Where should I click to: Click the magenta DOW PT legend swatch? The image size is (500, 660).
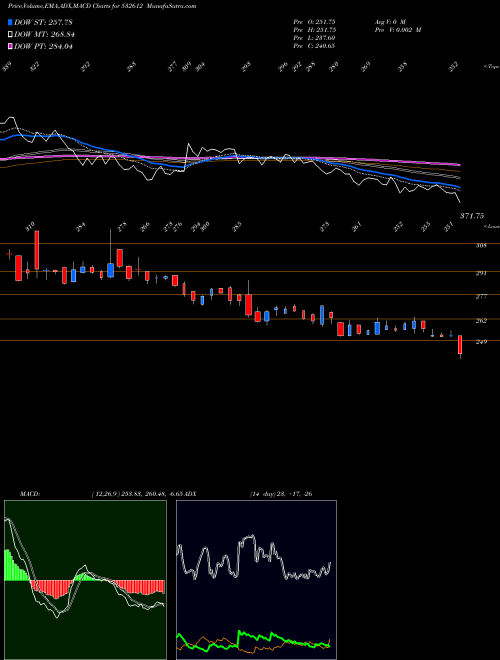pyautogui.click(x=11, y=46)
